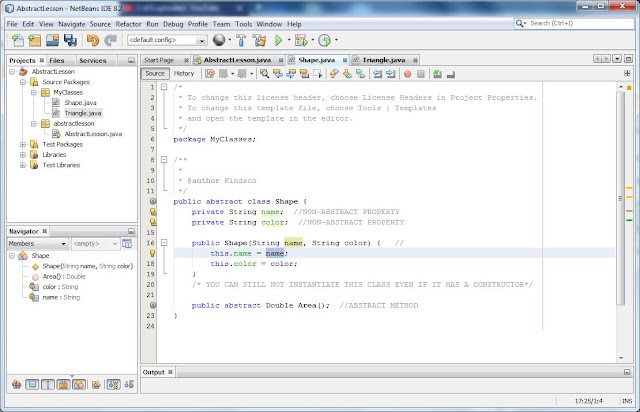Click the editor vertical scrollbar
Viewport: 640px width, 412px height.
[621, 198]
